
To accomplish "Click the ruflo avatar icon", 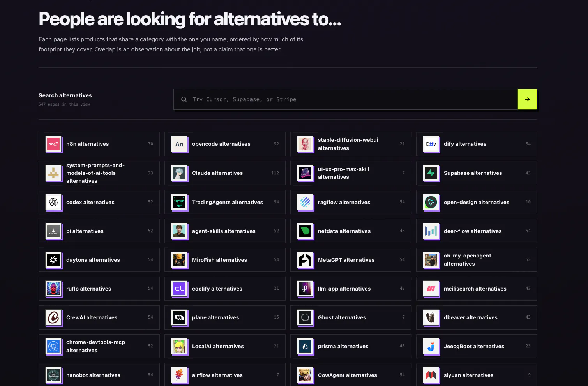I will point(53,289).
